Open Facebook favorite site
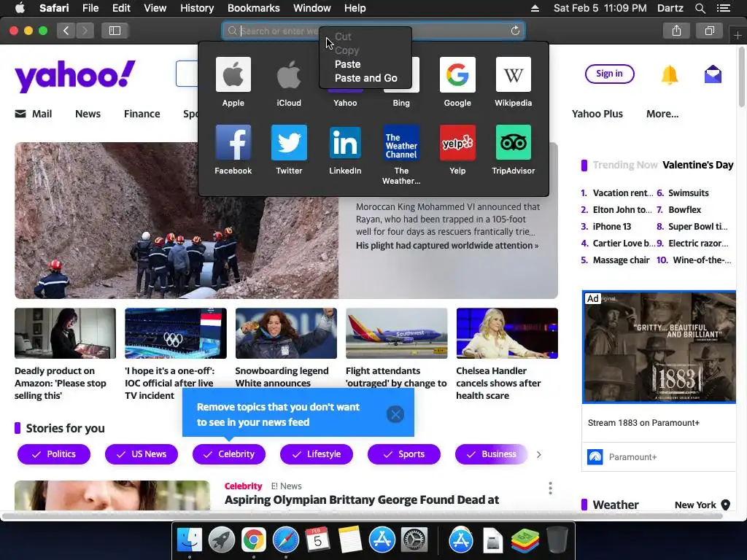Viewport: 747px width, 560px height. 233,142
